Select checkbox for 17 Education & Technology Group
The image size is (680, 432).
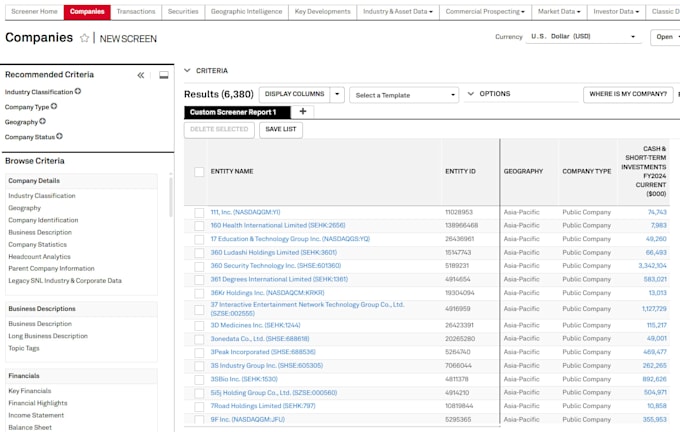[199, 239]
